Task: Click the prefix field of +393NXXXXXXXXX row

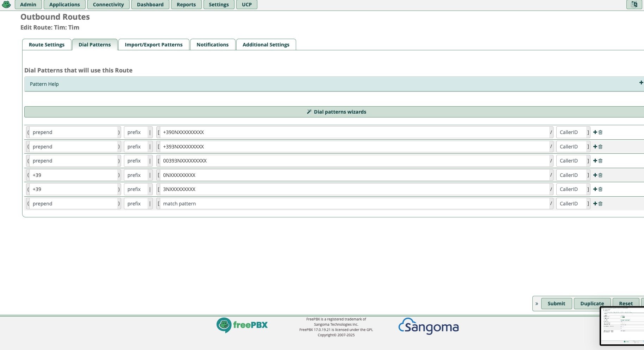Action: click(x=136, y=147)
